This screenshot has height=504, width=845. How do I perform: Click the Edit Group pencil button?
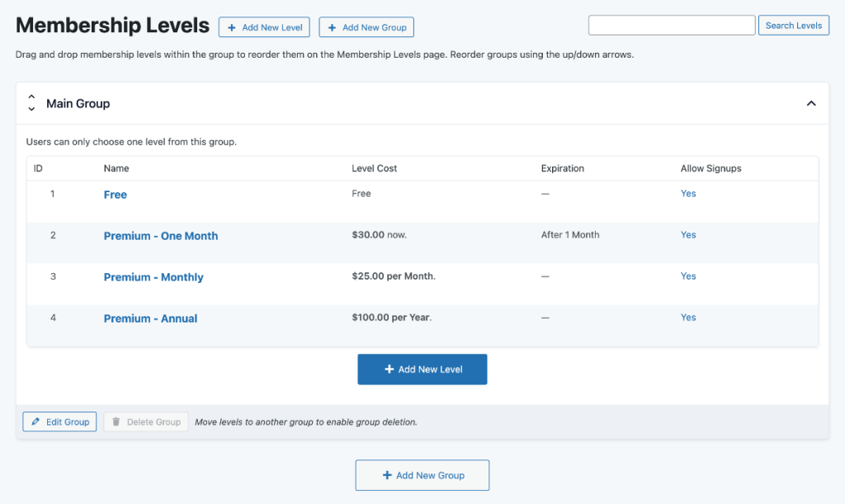coord(59,422)
